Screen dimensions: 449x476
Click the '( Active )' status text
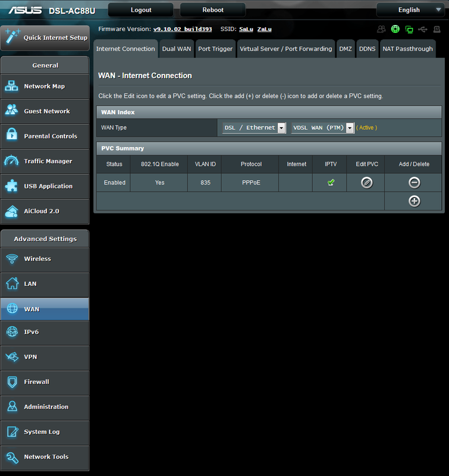[x=366, y=128]
